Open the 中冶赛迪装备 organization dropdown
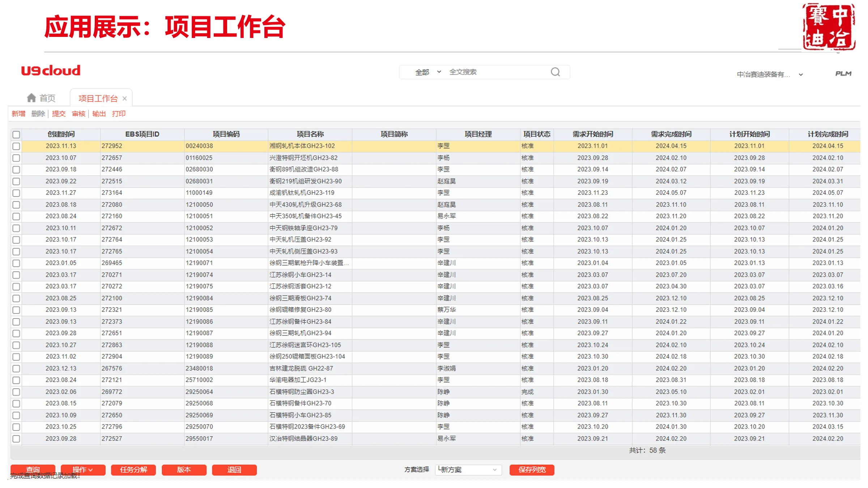 coord(770,74)
